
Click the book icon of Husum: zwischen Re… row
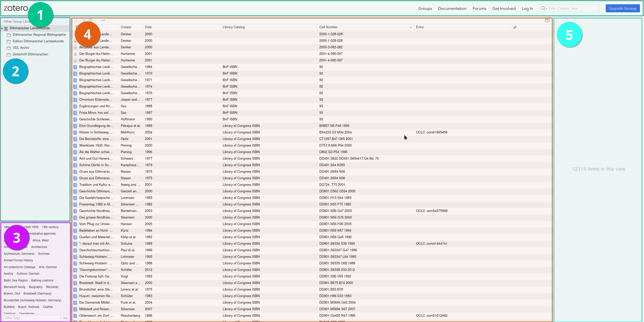75,296
